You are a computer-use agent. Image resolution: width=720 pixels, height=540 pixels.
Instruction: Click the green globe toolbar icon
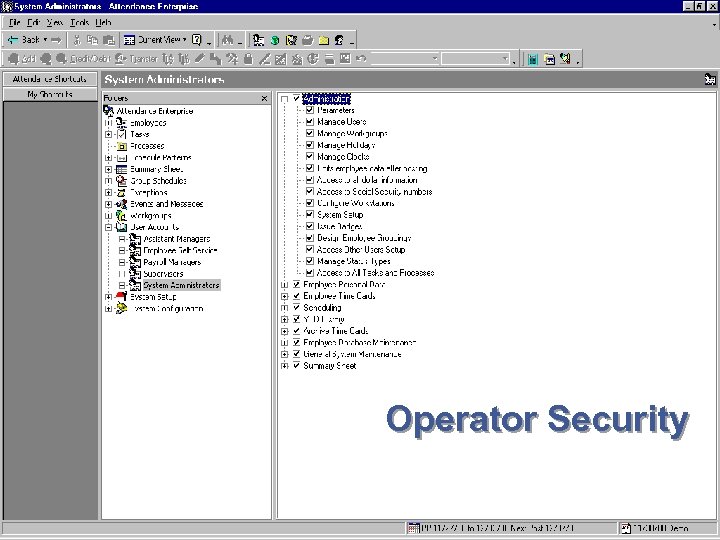[x=275, y=40]
